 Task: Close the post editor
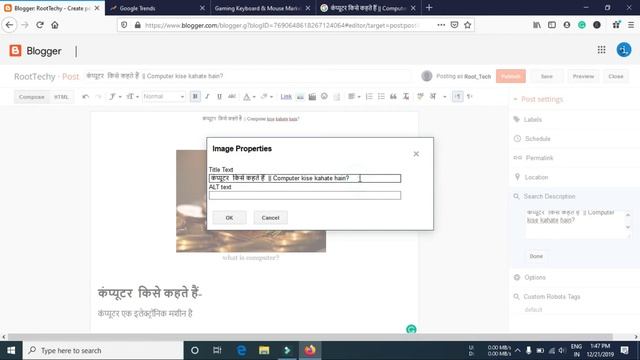[616, 76]
